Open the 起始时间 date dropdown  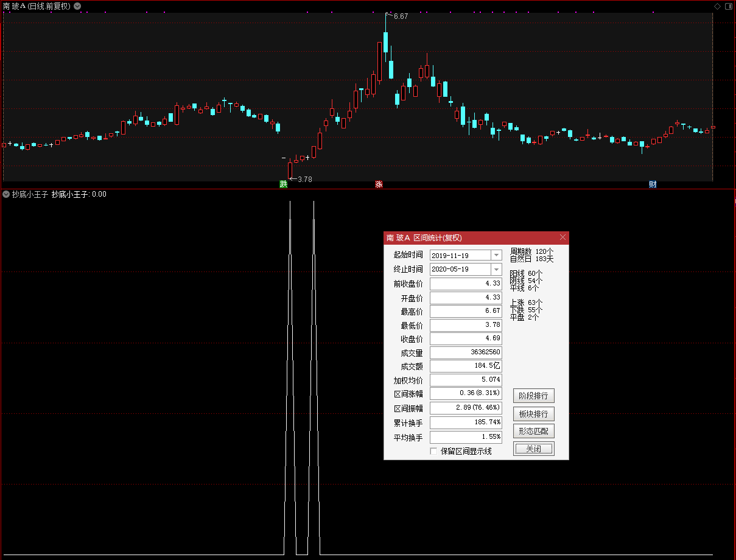(496, 256)
